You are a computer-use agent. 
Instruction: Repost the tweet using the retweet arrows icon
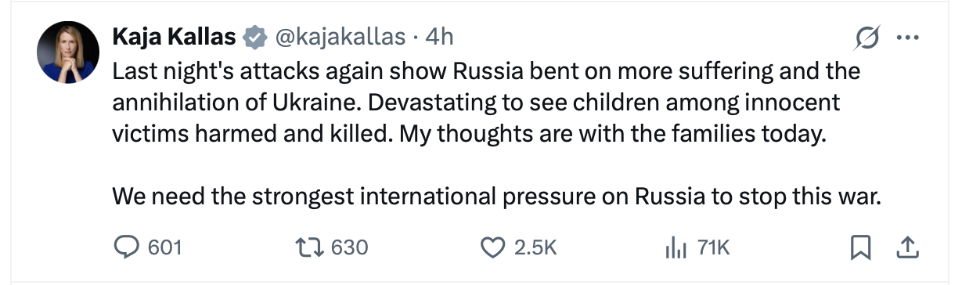pyautogui.click(x=312, y=248)
